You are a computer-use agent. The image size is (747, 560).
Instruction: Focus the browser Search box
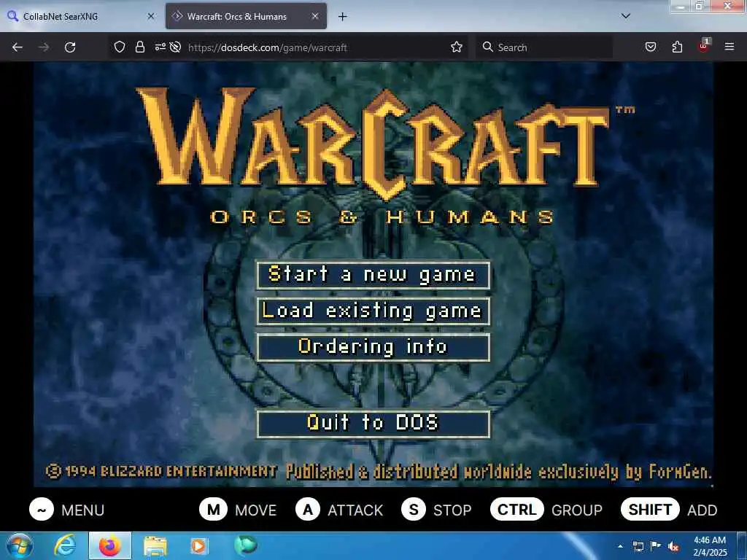546,47
